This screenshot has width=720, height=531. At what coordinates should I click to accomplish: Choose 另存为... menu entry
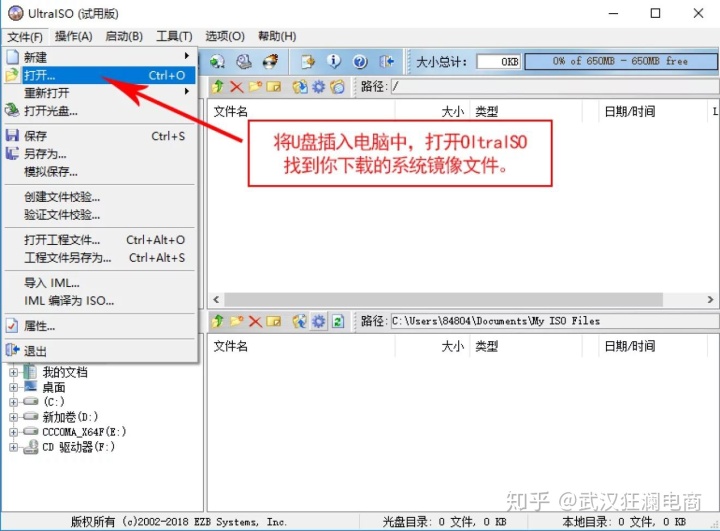click(x=100, y=154)
